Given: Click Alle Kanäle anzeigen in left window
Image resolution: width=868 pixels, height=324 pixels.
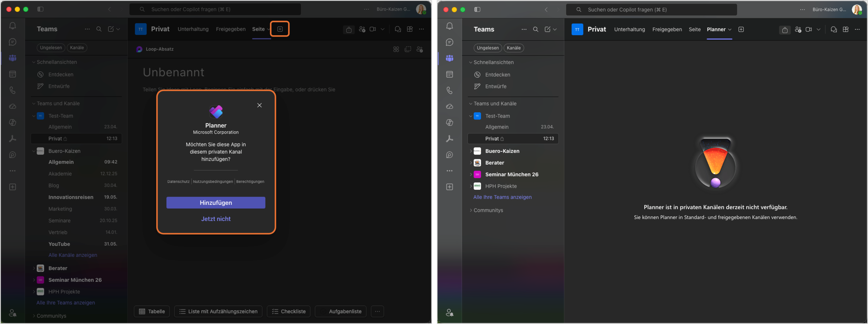Looking at the screenshot, I should click(x=73, y=255).
